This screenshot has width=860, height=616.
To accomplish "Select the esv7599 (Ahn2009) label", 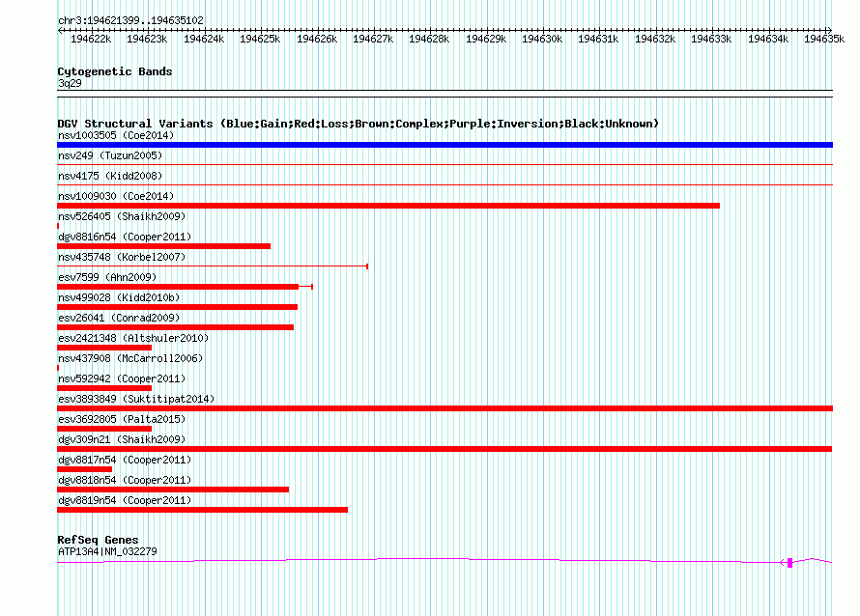I will coord(107,277).
